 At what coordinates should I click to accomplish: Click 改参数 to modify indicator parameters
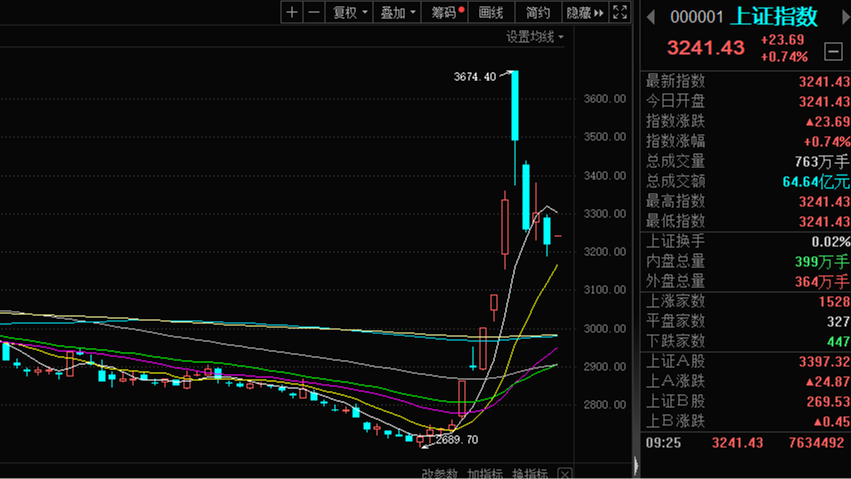pyautogui.click(x=439, y=473)
